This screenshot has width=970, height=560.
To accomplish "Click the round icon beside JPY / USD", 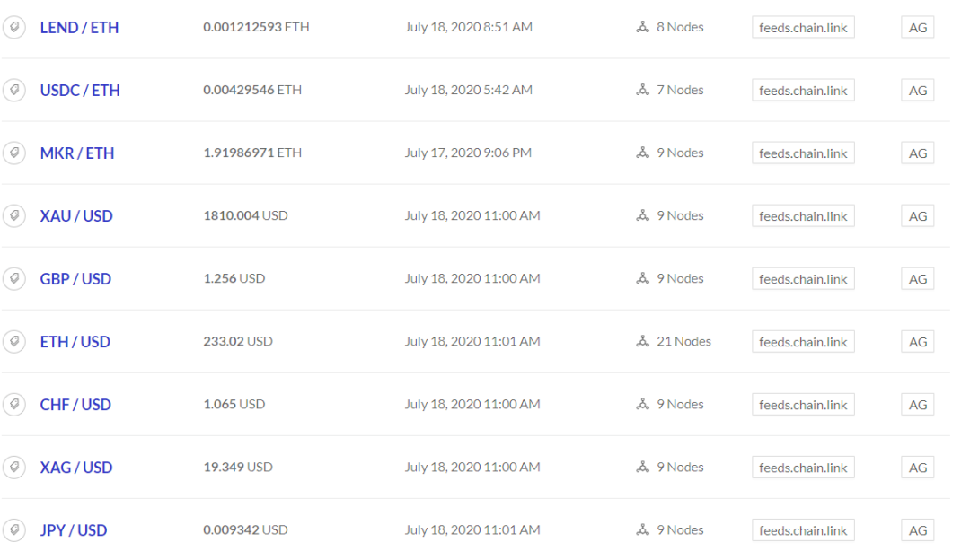I will (14, 530).
